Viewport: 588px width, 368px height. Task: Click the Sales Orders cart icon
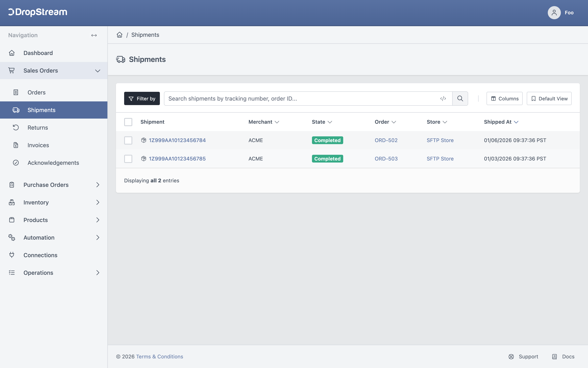click(12, 70)
